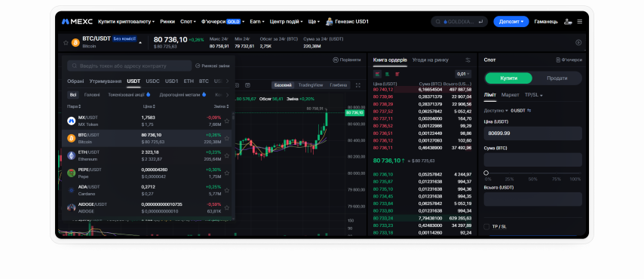Open the order book settings sliders icon
The width and height of the screenshot is (644, 279).
point(468,60)
